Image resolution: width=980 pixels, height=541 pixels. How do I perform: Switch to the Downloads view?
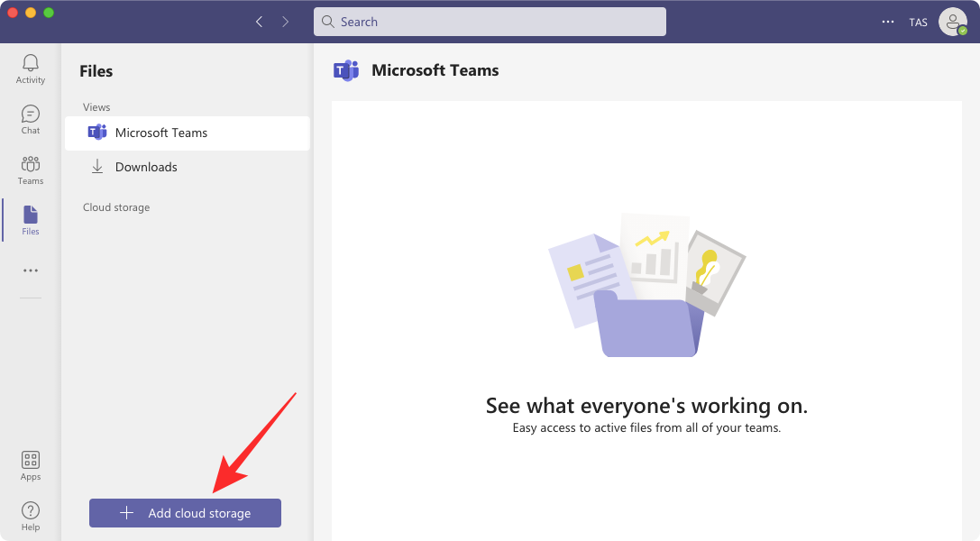[x=145, y=167]
